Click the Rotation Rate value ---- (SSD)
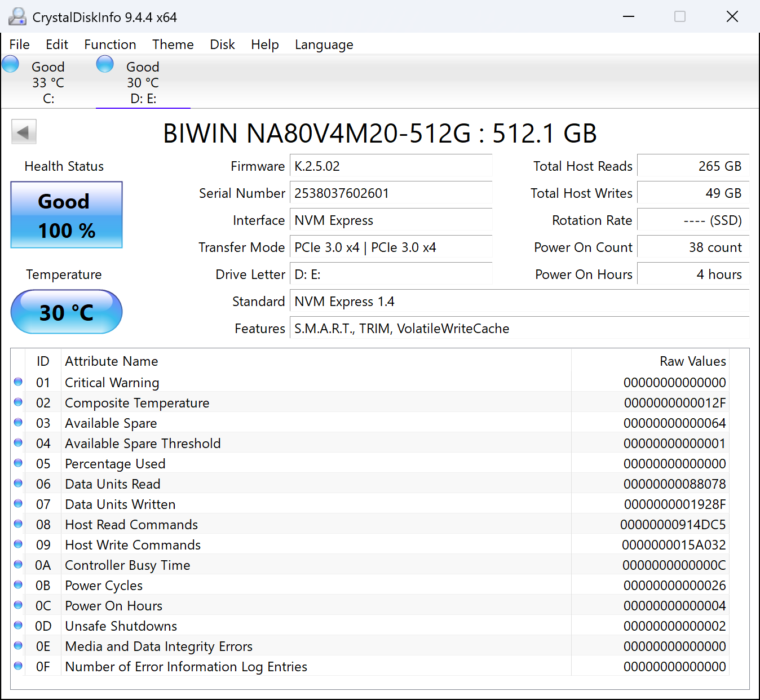Screen dimensions: 760x700 click(x=693, y=220)
